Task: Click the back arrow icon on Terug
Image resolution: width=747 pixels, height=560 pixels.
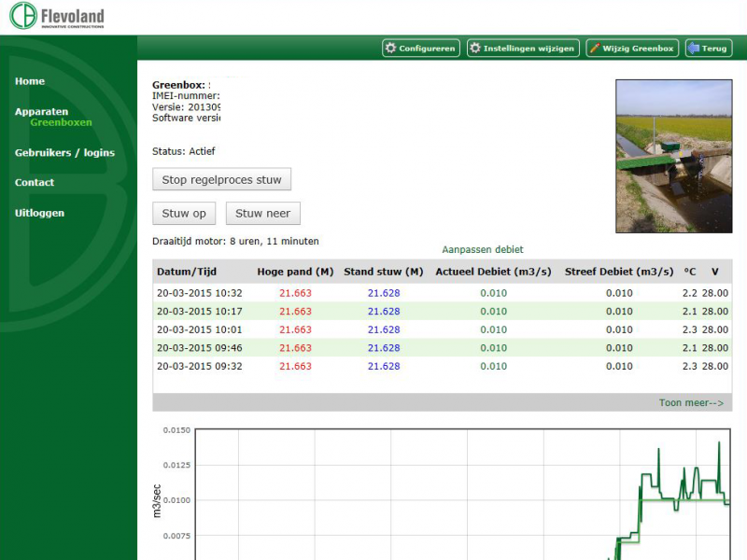Action: [694, 49]
